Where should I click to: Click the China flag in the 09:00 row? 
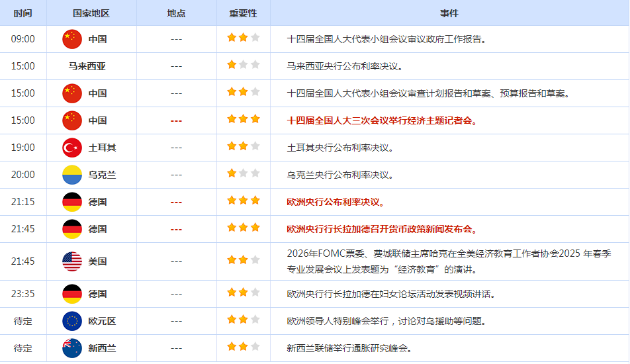point(71,39)
